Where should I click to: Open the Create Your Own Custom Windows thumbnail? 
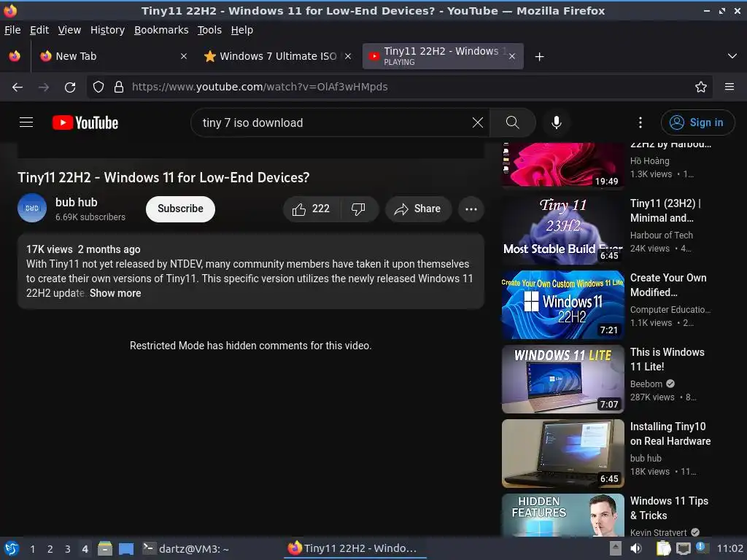[x=562, y=305]
